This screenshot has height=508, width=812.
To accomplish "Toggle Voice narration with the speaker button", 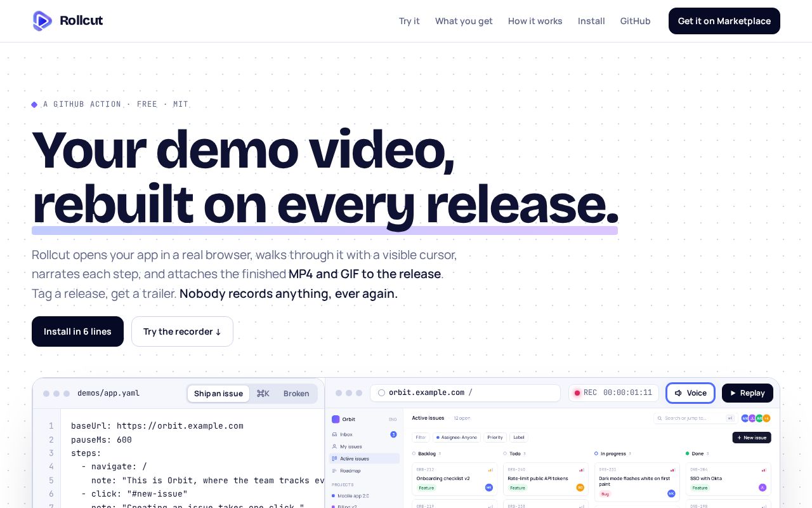I will [x=690, y=393].
